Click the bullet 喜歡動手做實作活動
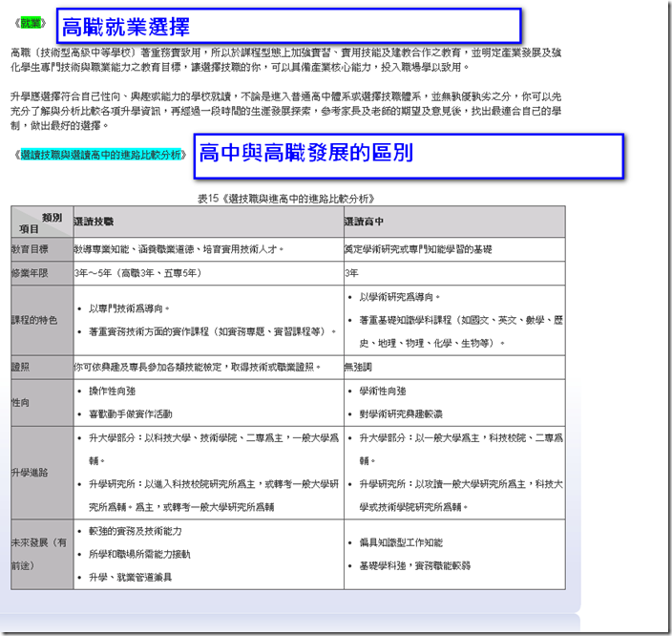 [130, 414]
